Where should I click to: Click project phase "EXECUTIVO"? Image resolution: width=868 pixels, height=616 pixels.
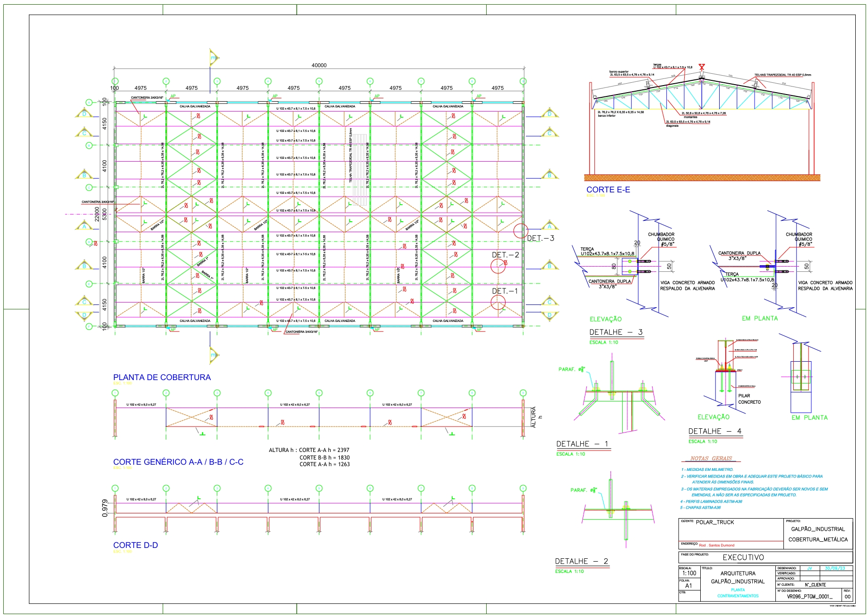point(743,557)
